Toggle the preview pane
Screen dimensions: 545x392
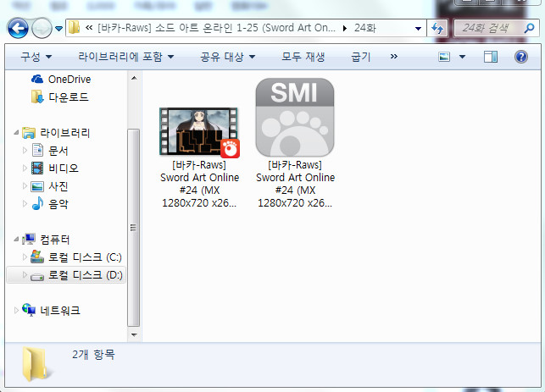[x=491, y=57]
